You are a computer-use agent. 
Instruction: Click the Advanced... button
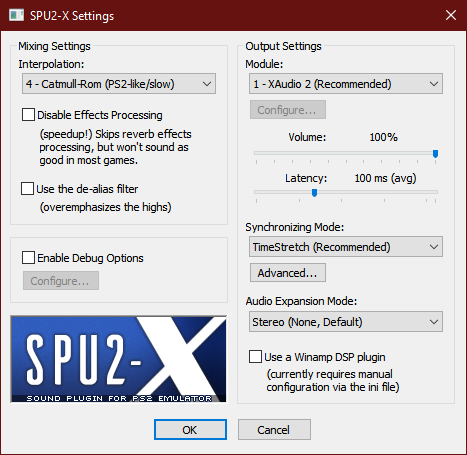pyautogui.click(x=288, y=273)
